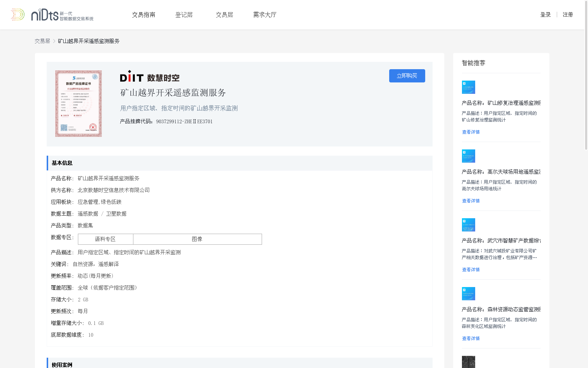Click the DIIT 数慧时空 logo
The height and width of the screenshot is (368, 588).
[x=150, y=77]
